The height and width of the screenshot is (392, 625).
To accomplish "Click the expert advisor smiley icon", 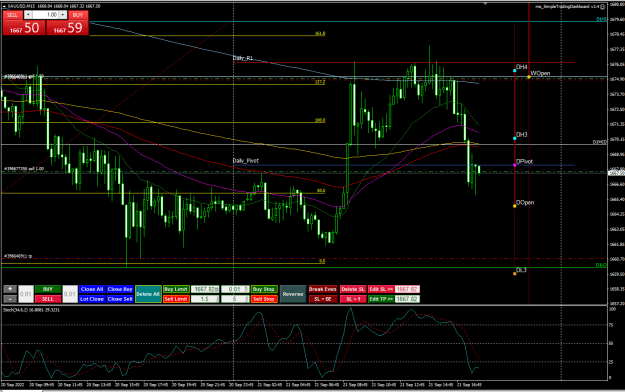I will 602,7.
